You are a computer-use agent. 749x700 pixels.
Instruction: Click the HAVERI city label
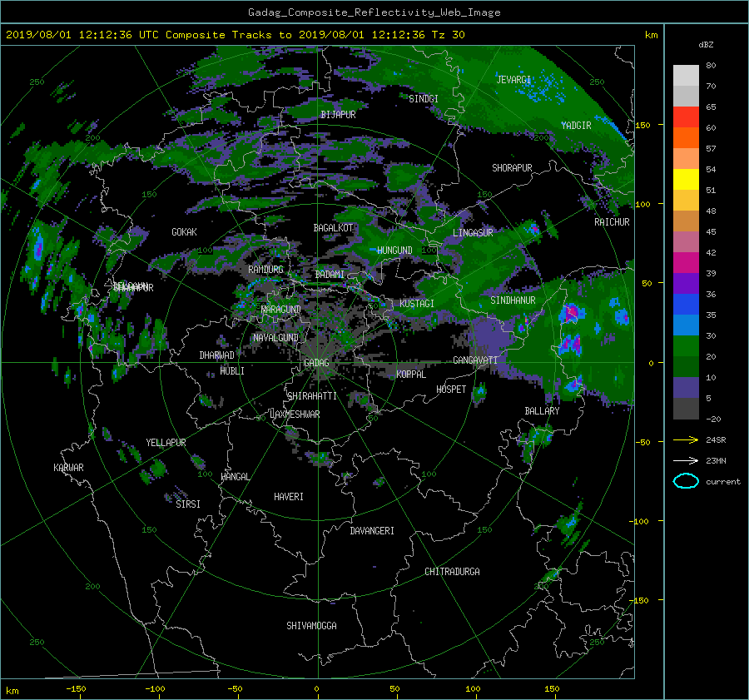(289, 497)
